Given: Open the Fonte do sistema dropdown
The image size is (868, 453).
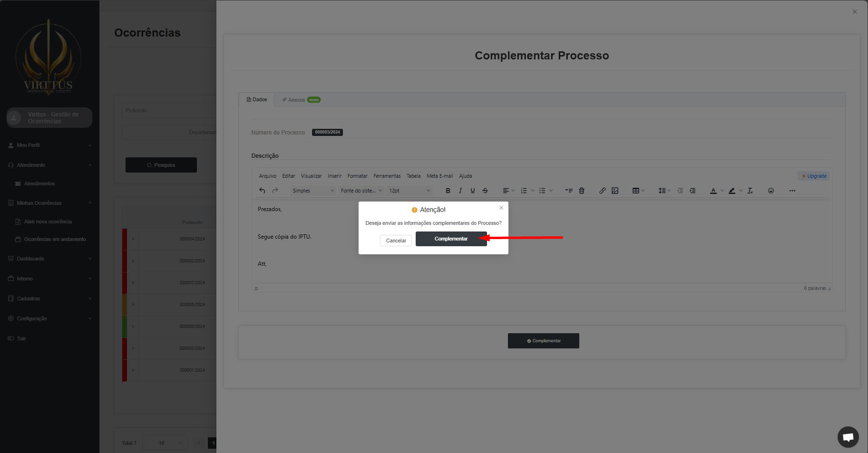Looking at the screenshot, I should click(x=361, y=191).
